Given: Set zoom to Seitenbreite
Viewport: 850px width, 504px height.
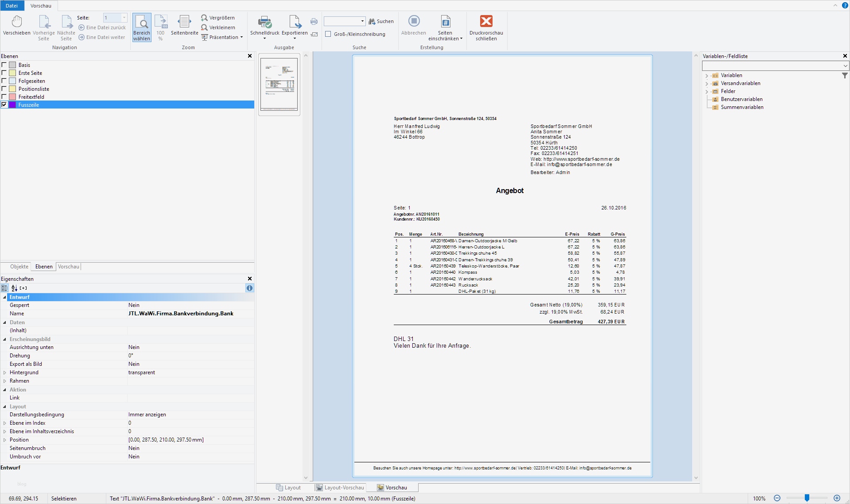Looking at the screenshot, I should 184,26.
